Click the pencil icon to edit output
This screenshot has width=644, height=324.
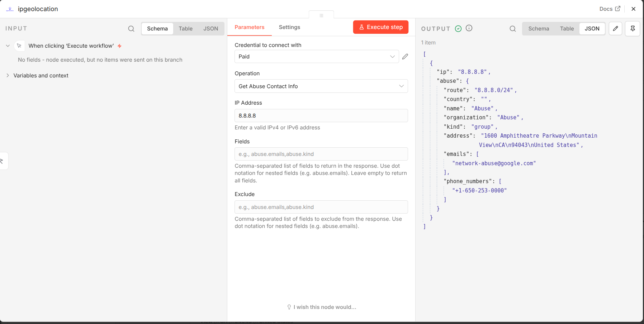coord(615,29)
